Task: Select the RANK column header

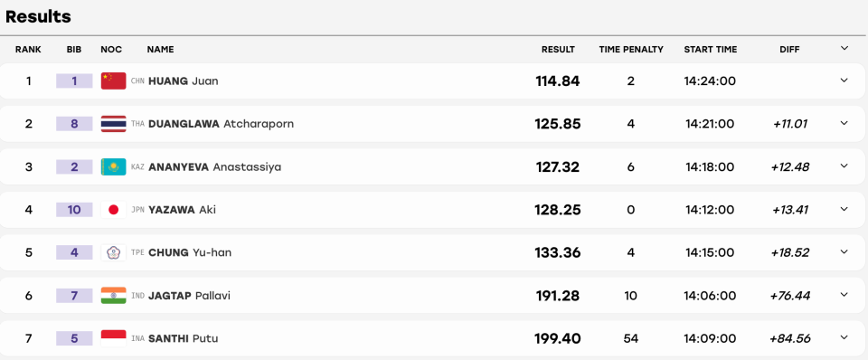Action: point(28,49)
